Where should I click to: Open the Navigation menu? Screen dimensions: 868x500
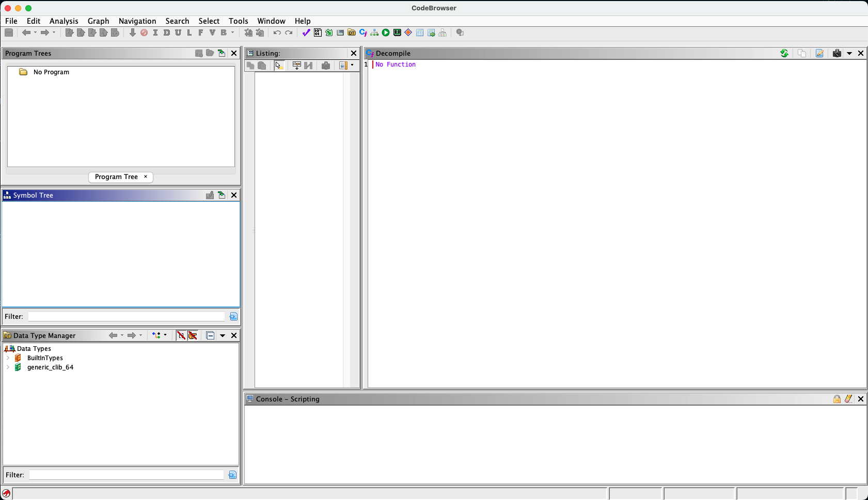[137, 21]
